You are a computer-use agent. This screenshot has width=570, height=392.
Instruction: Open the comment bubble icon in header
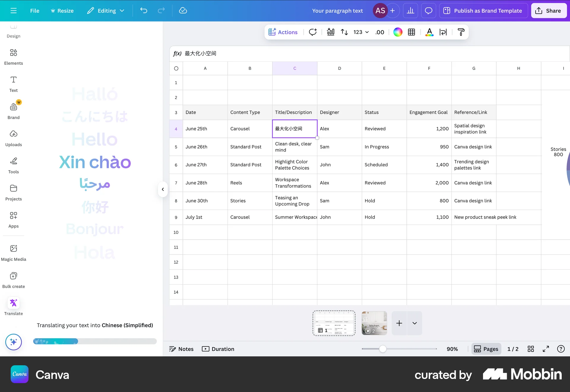(x=428, y=11)
